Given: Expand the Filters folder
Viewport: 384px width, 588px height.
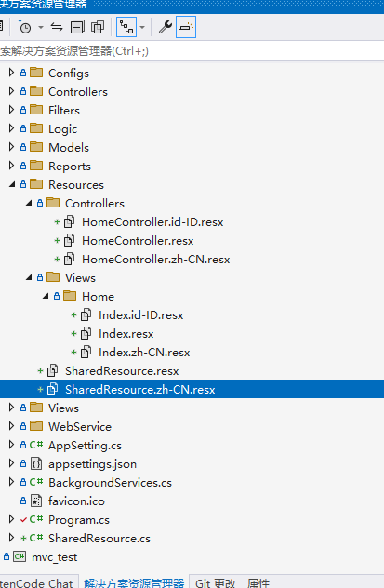Looking at the screenshot, I should [x=11, y=110].
